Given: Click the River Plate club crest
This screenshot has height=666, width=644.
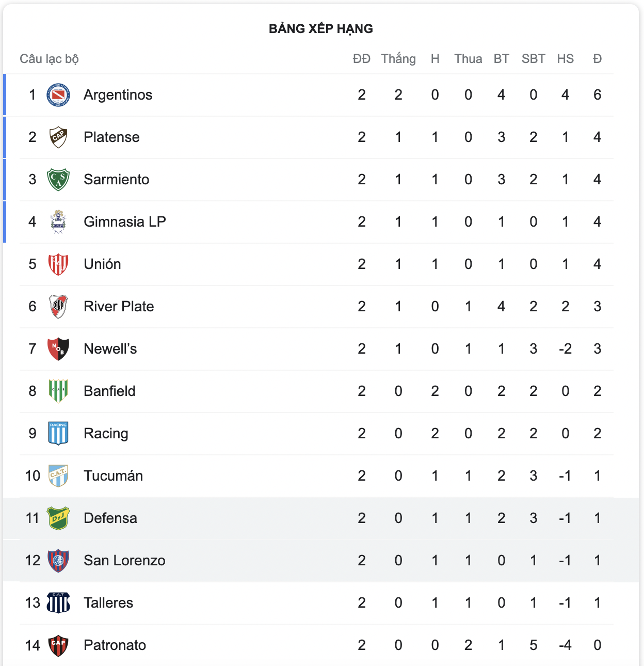Looking at the screenshot, I should pos(58,307).
